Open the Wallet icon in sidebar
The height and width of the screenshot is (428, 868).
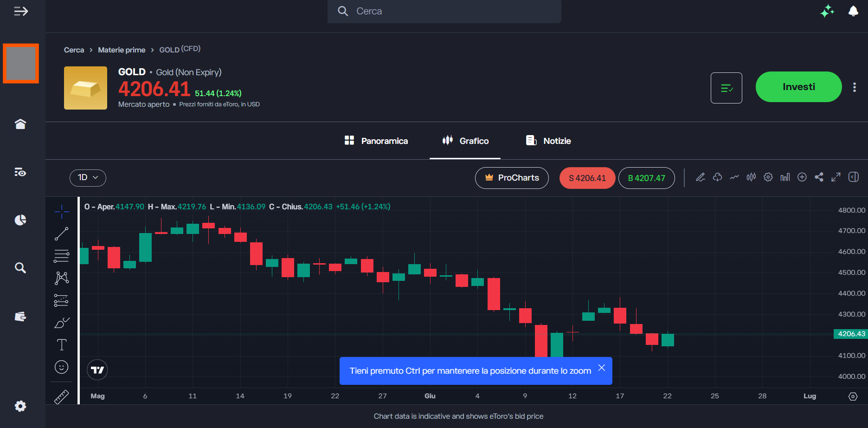click(20, 317)
